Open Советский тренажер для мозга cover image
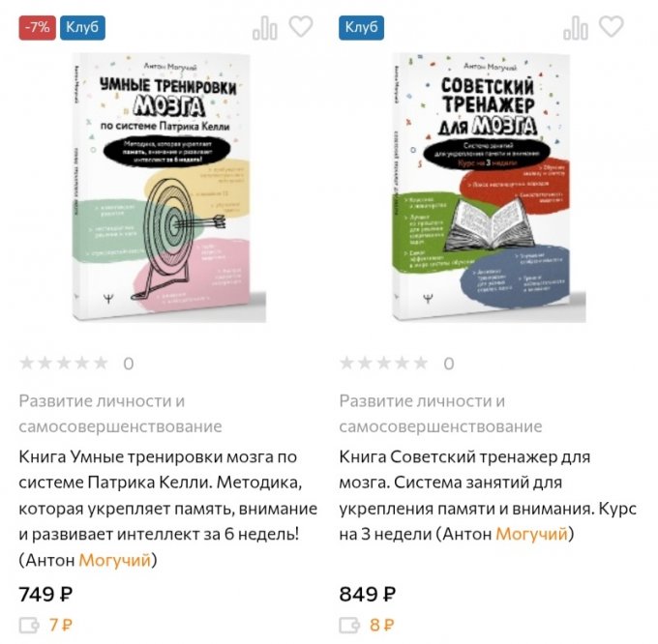658x644 pixels. pyautogui.click(x=489, y=188)
